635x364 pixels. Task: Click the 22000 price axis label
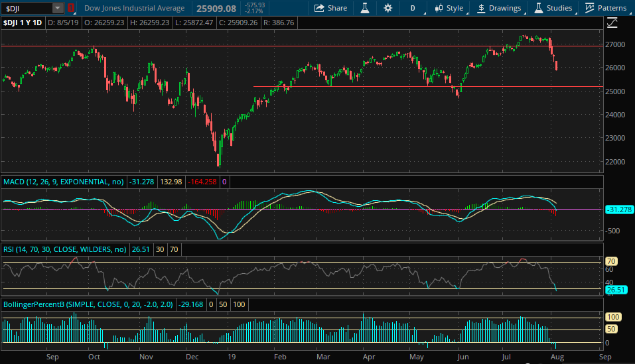[x=615, y=162]
